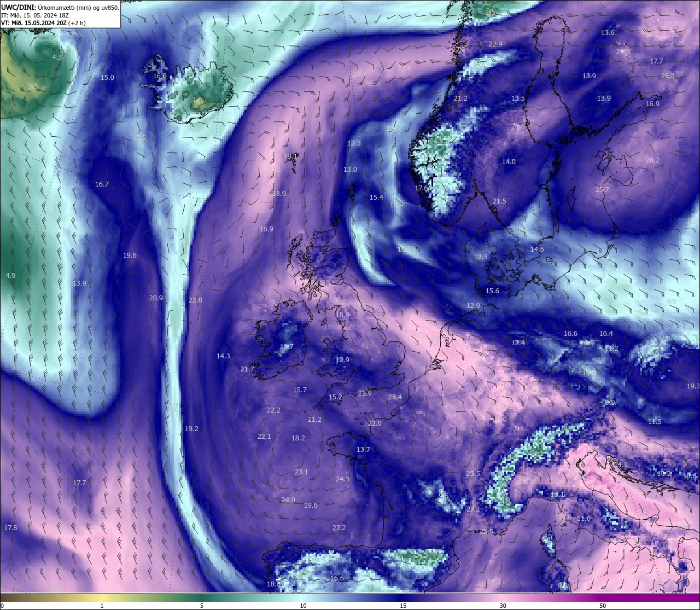Image resolution: width=700 pixels, height=610 pixels.
Task: Click the 23.1 value label
Action: tap(301, 472)
